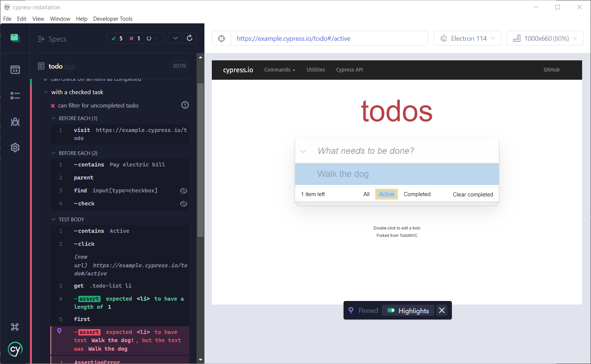591x364 pixels.
Task: Click the selector playground crosshair icon
Action: (221, 39)
